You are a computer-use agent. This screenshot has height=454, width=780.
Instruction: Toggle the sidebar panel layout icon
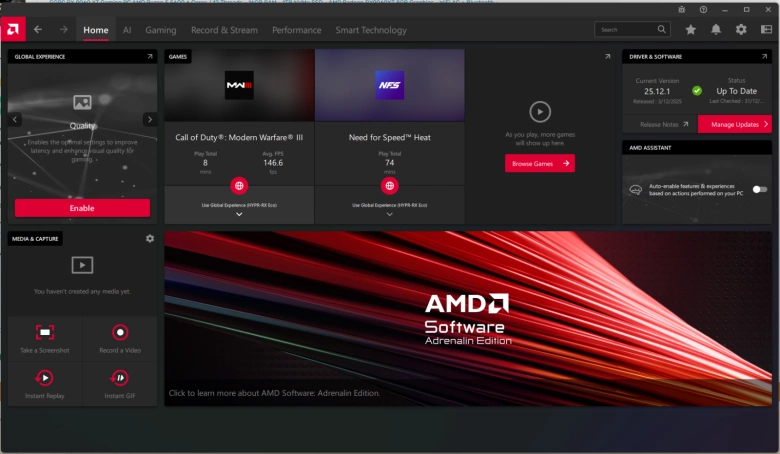pos(767,29)
